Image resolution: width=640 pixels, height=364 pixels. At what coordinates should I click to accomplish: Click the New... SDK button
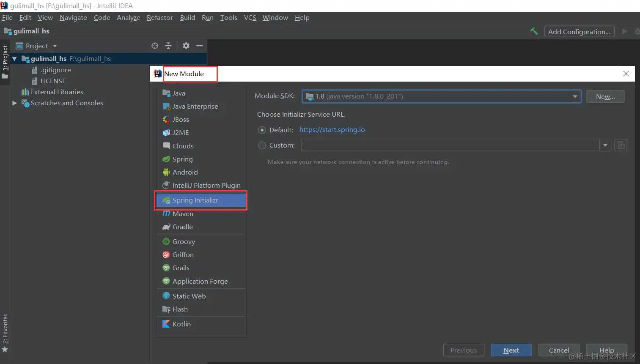tap(605, 96)
